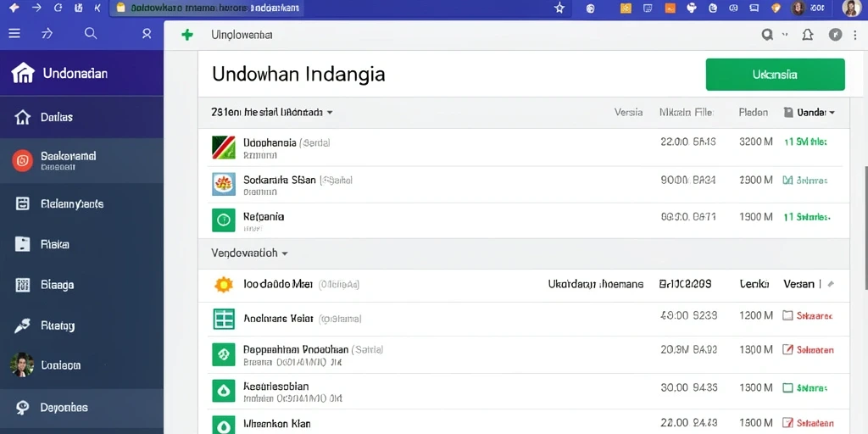Viewport: 868px width, 434px height.
Task: Click the browser reload icon
Action: pos(58,8)
